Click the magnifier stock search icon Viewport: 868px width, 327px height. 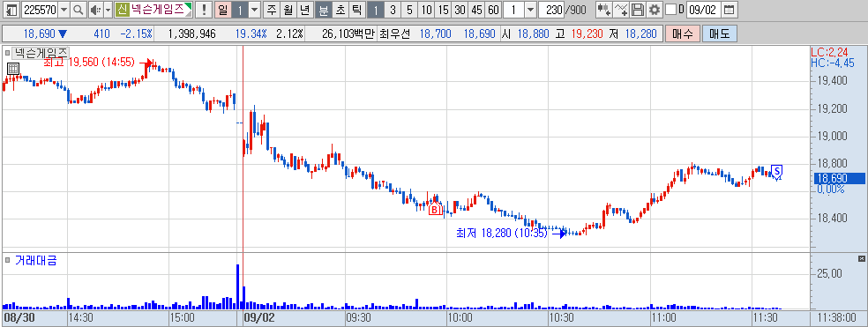point(78,10)
